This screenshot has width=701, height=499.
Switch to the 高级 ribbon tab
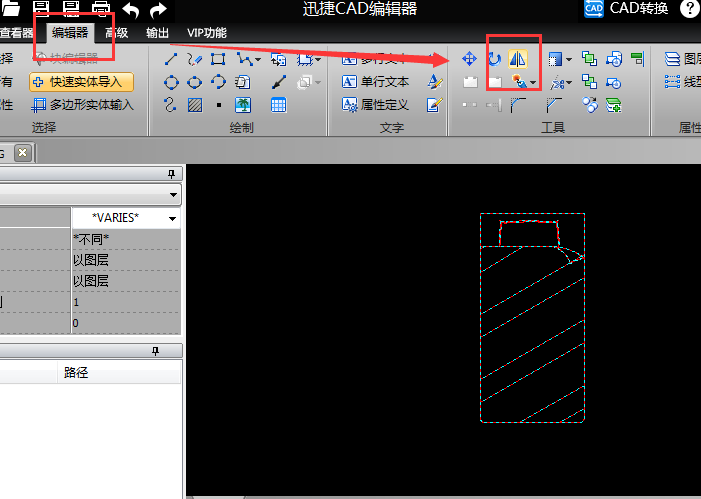point(117,33)
